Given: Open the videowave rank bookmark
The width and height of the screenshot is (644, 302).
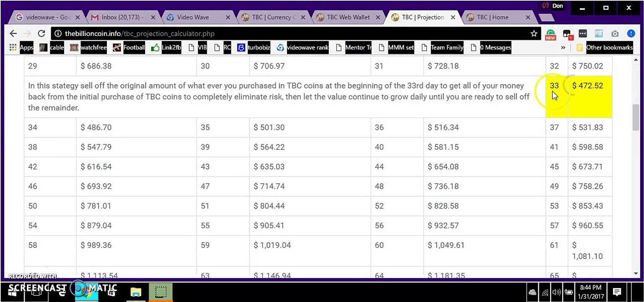Looking at the screenshot, I should pos(302,47).
